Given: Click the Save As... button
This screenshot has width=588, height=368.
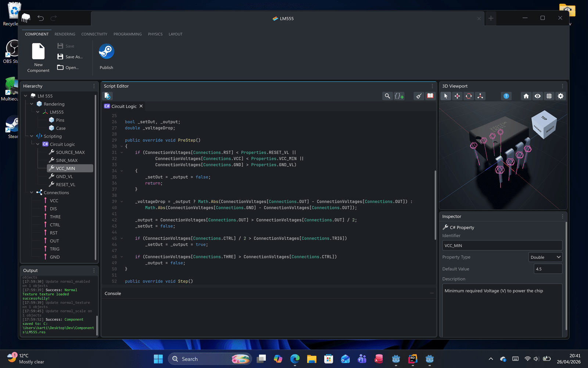Looking at the screenshot, I should tap(70, 57).
